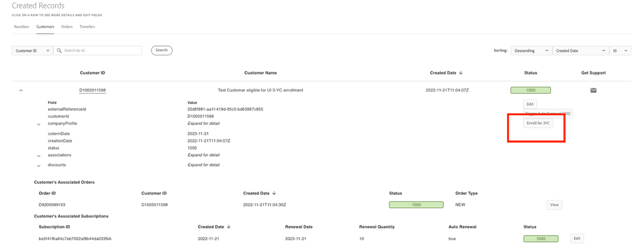
Task: Switch to the Transfers tab
Action: coord(87,27)
